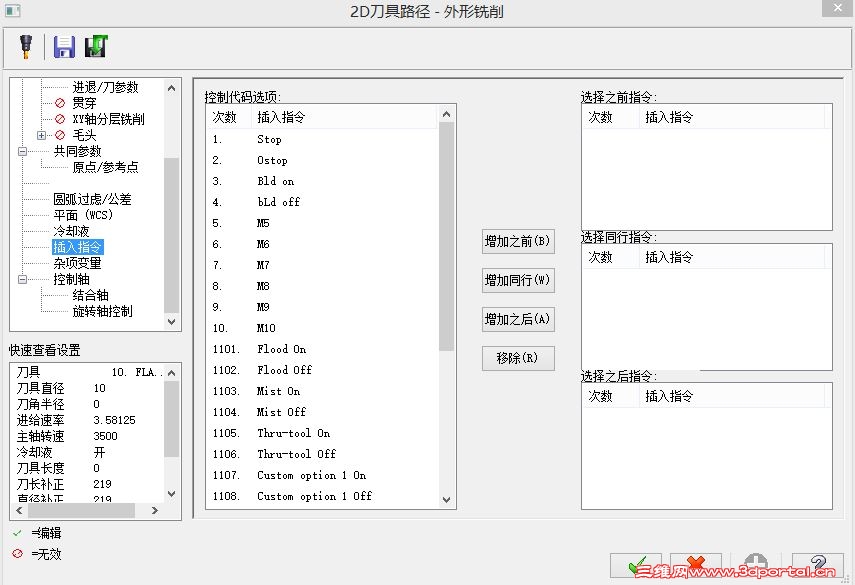Select 杂项变量 tree item

77,263
